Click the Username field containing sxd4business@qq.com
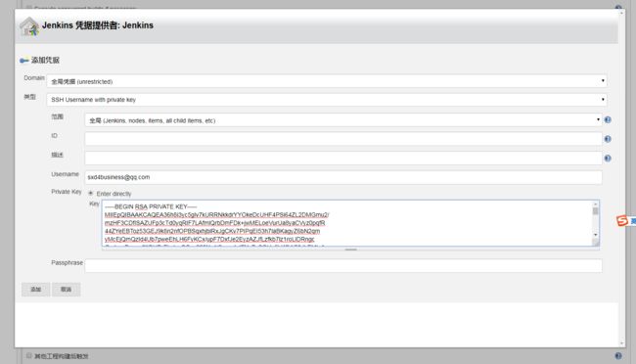636x364 pixels. 343,177
